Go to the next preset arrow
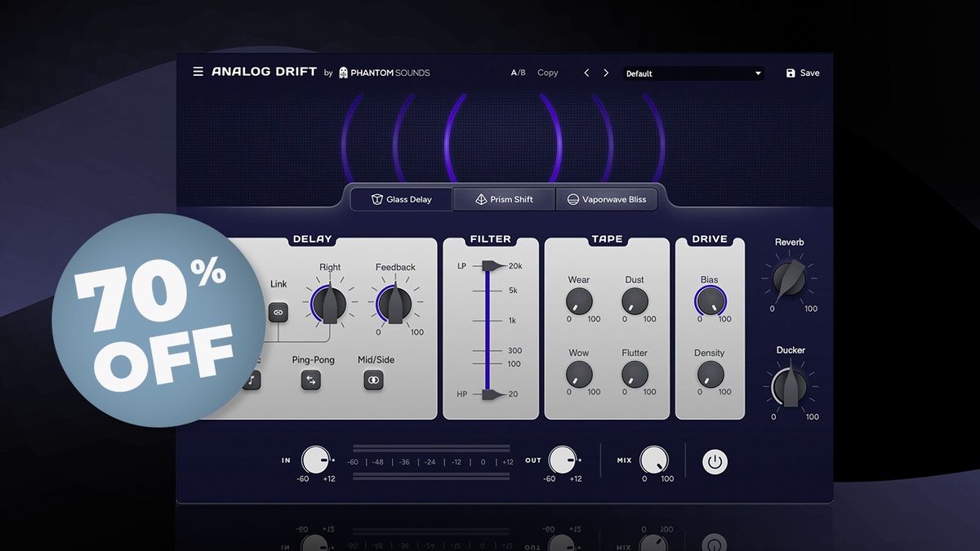This screenshot has height=551, width=980. tap(606, 73)
